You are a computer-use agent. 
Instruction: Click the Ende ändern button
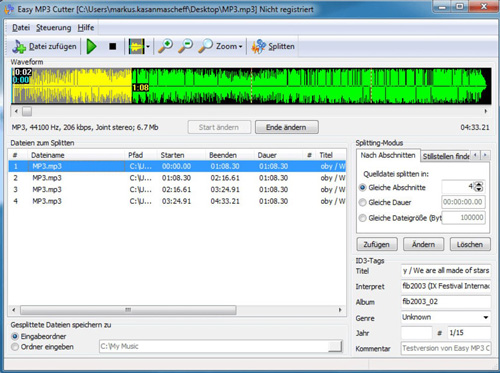coord(286,127)
